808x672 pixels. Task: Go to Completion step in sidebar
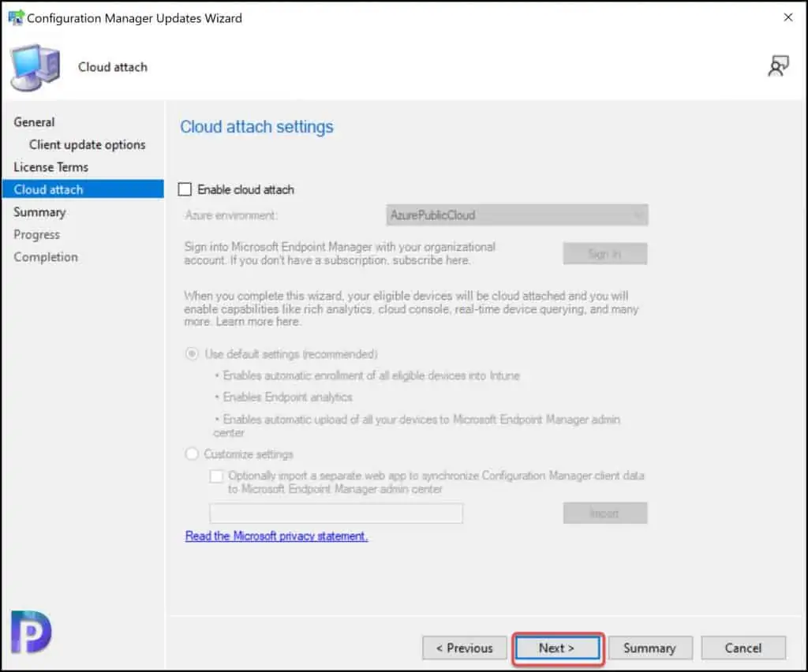(46, 257)
